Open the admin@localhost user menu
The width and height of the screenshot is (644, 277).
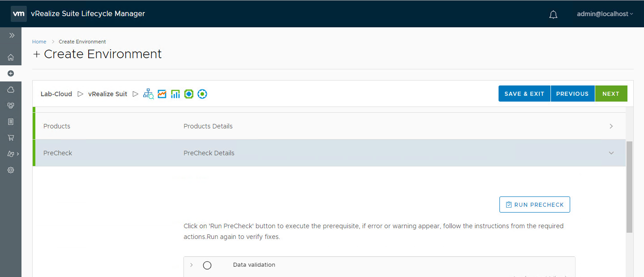[x=605, y=14]
